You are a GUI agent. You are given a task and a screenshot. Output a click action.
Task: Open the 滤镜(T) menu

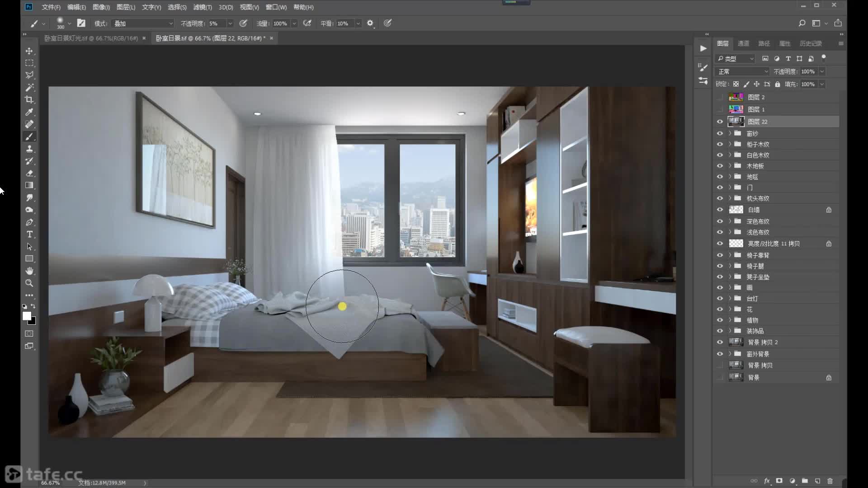point(203,7)
